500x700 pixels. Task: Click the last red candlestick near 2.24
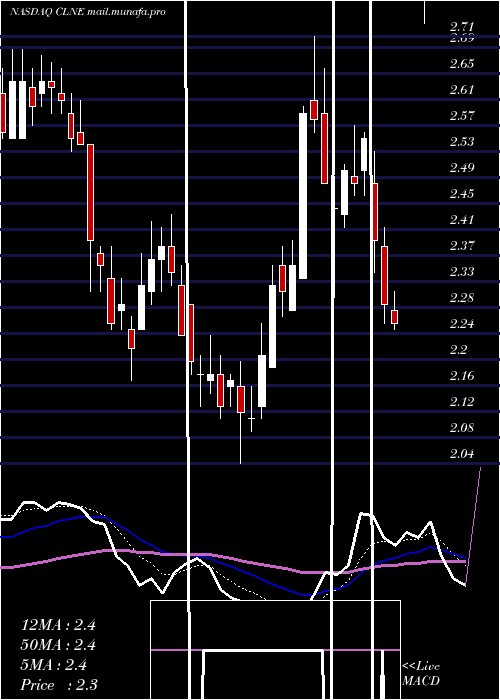pyautogui.click(x=394, y=317)
